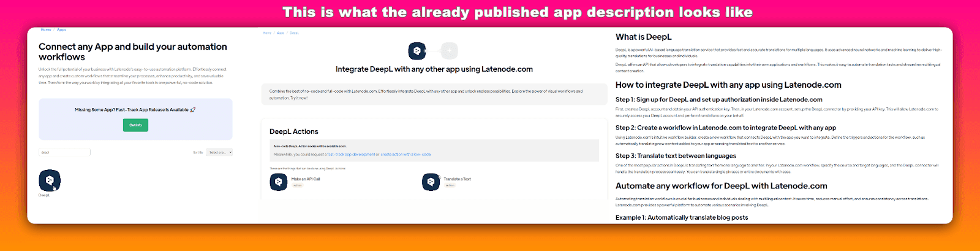The height and width of the screenshot is (251, 980).
Task: Go to Home in left page breadcrumb
Action: coord(46,29)
